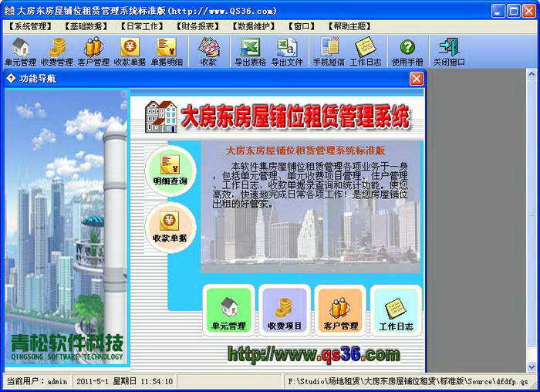
Task: Minimize the main application window
Action: pyautogui.click(x=498, y=11)
